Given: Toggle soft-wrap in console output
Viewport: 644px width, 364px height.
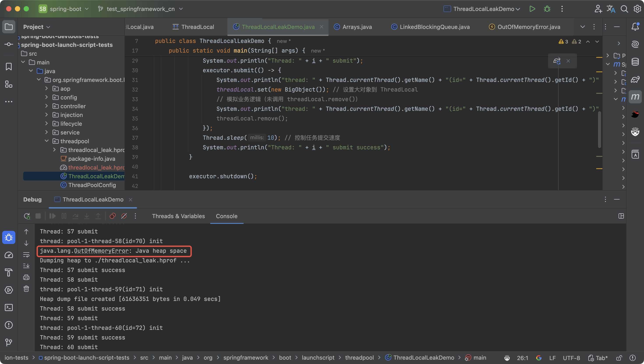Looking at the screenshot, I should coord(26,255).
